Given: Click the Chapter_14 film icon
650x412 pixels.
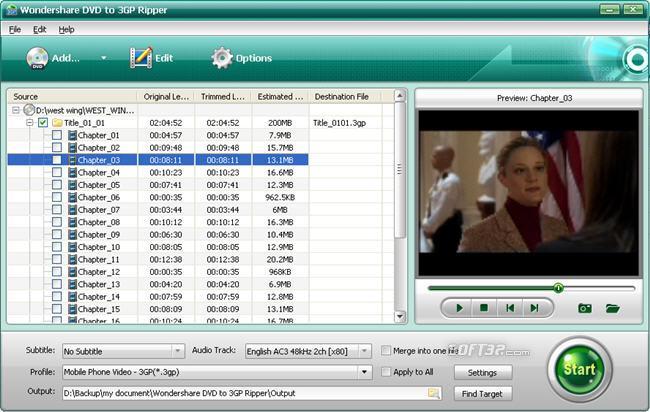Looking at the screenshot, I should (72, 297).
